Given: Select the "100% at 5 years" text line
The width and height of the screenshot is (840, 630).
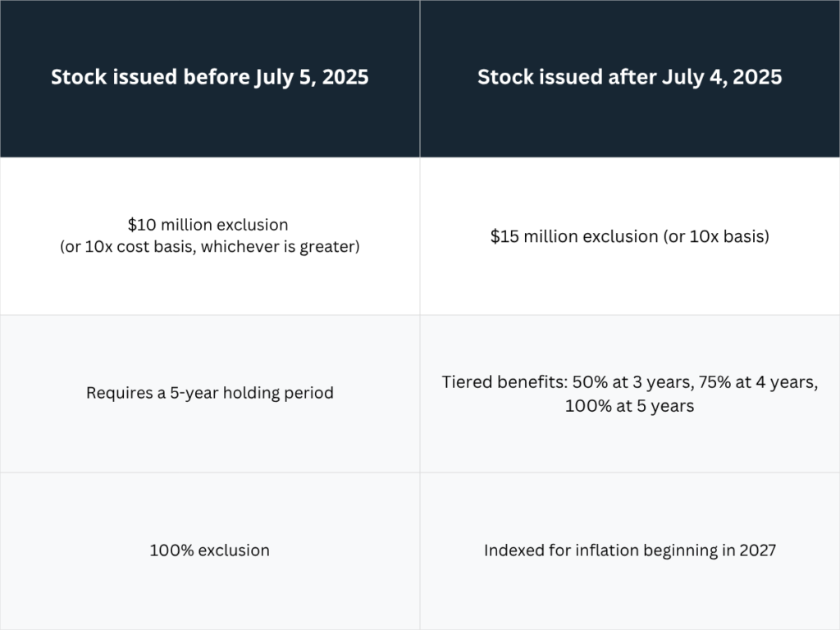Looking at the screenshot, I should tap(629, 405).
